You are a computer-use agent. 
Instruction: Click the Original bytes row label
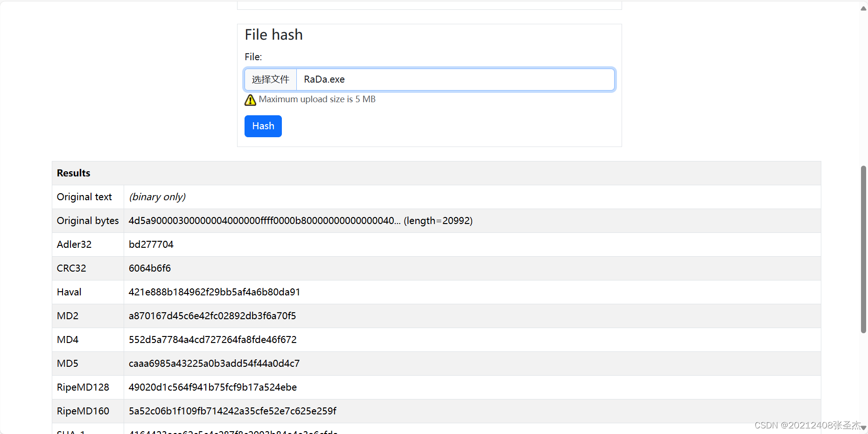88,221
